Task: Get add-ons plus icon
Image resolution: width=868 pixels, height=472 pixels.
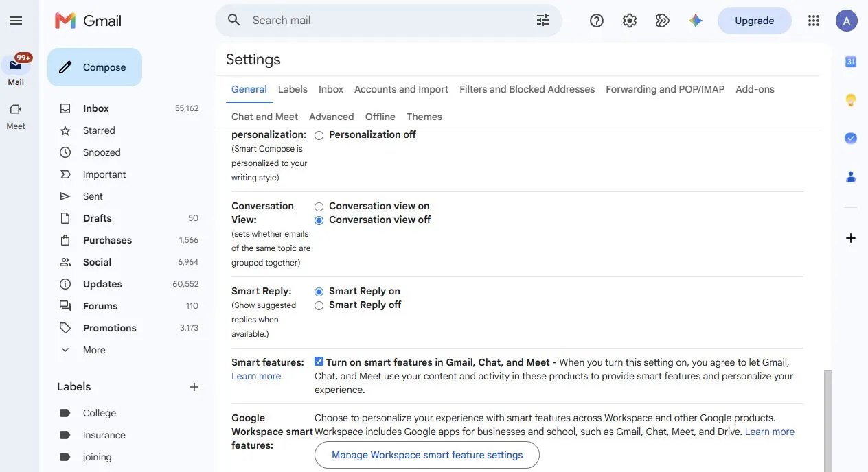Action: click(851, 238)
